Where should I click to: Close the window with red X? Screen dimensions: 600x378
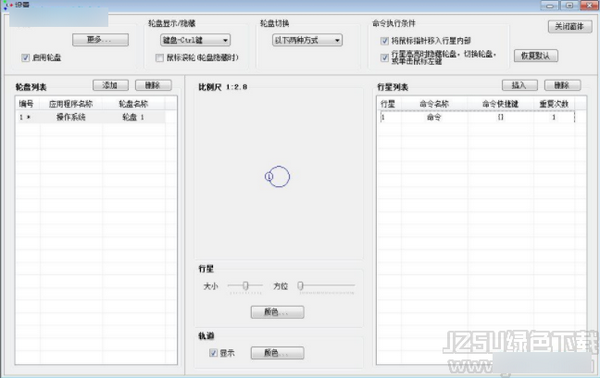590,5
